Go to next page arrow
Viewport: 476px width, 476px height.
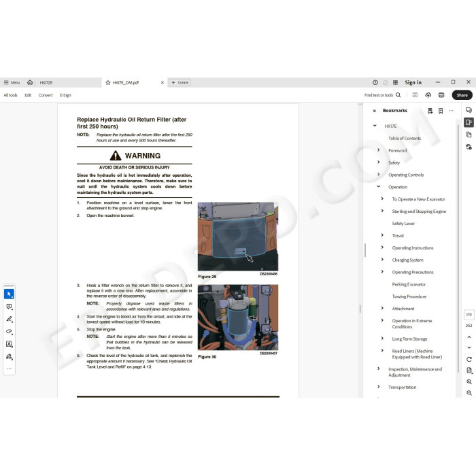pyautogui.click(x=469, y=347)
